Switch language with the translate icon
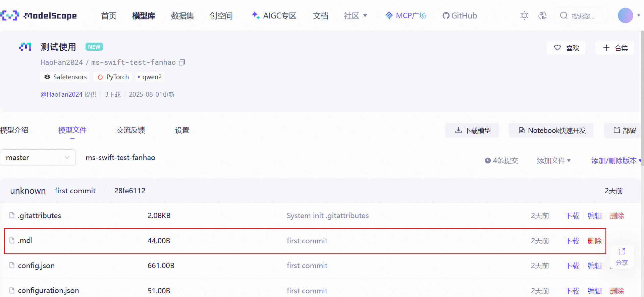644x297 pixels. [542, 15]
